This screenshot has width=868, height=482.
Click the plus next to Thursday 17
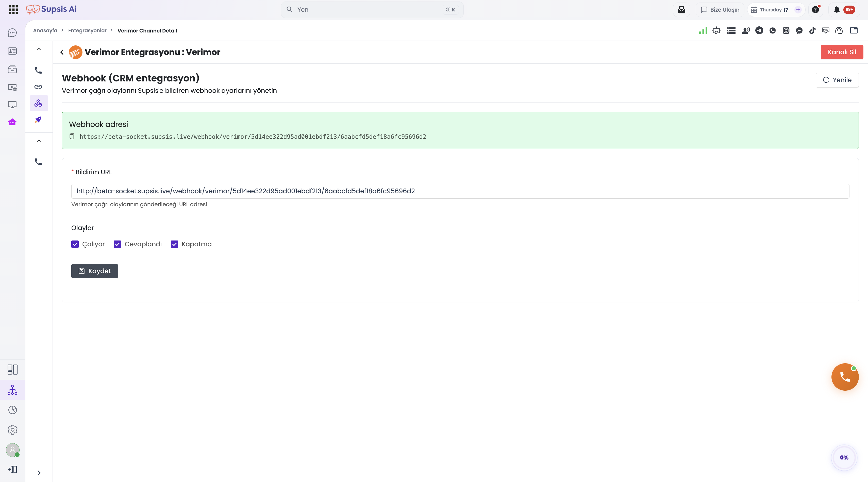[x=798, y=10]
